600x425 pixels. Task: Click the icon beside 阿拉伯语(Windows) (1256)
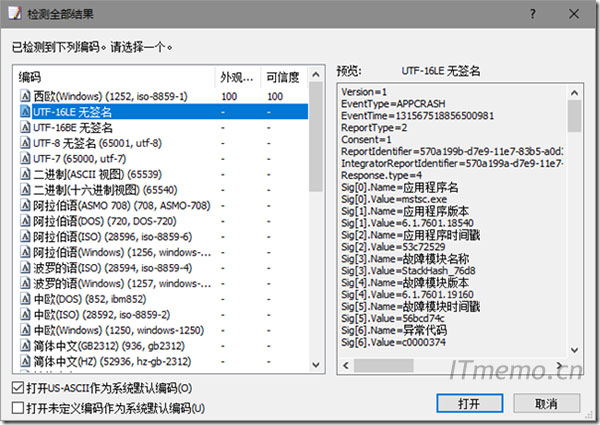(25, 252)
